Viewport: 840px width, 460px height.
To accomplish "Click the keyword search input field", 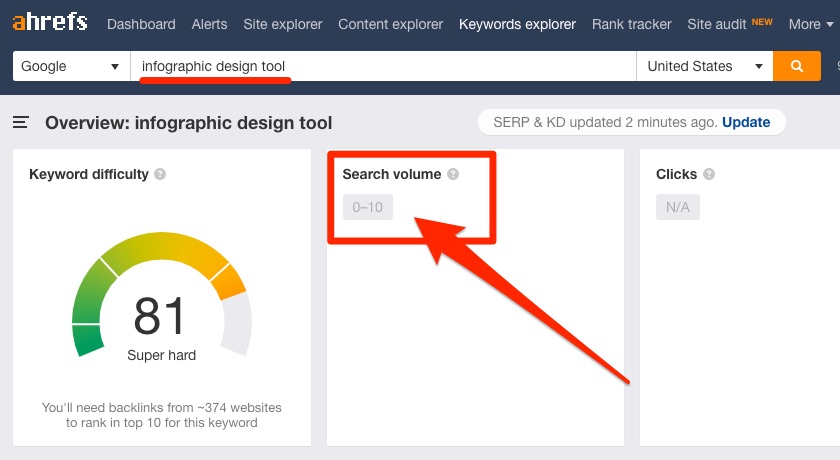I will click(383, 66).
